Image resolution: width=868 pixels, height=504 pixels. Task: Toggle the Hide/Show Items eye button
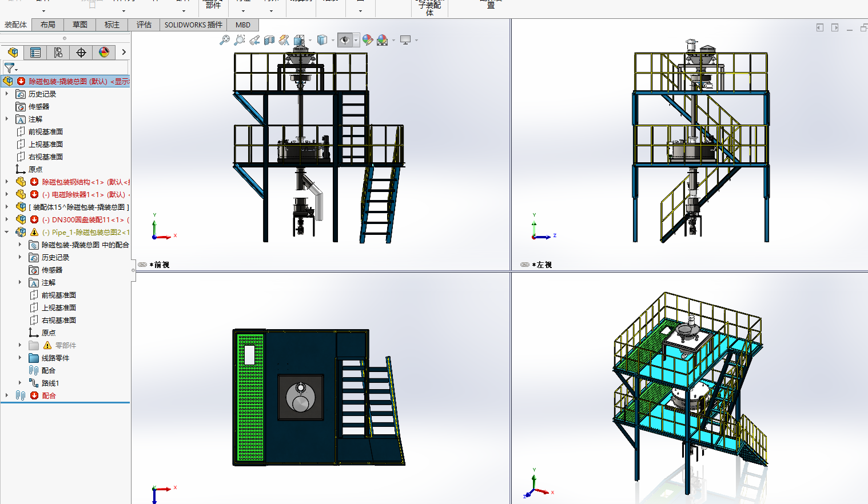[345, 40]
